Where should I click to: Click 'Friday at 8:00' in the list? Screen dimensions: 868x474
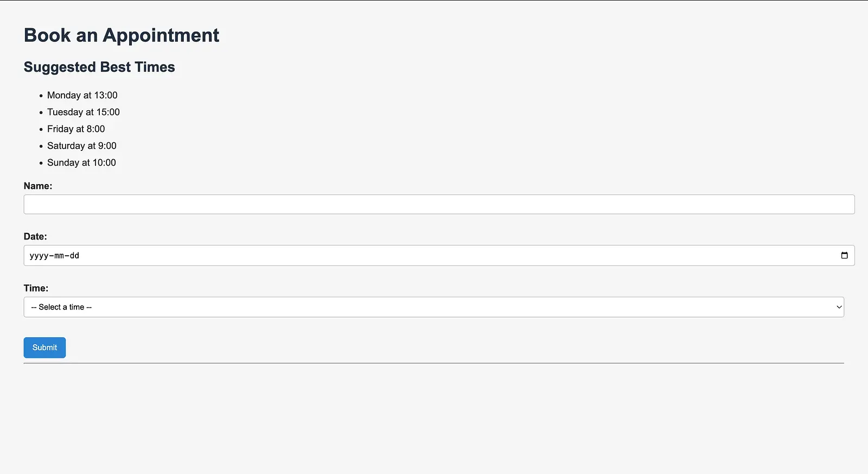click(76, 129)
